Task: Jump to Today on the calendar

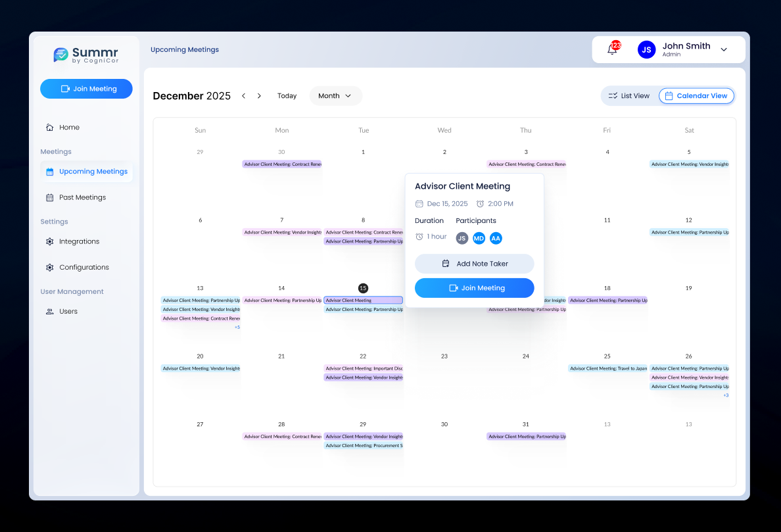Action: (x=287, y=96)
